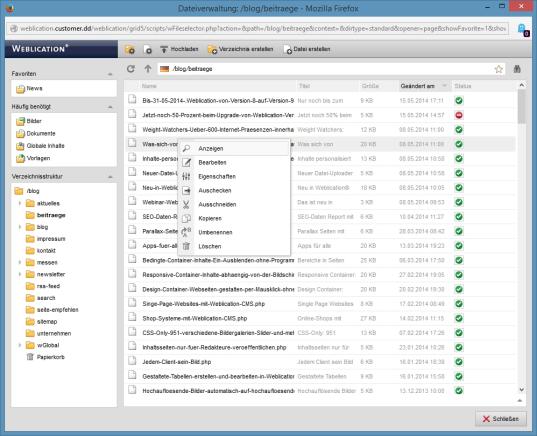Click the new file toolbar icon
This screenshot has width=537, height=436.
coord(148,49)
